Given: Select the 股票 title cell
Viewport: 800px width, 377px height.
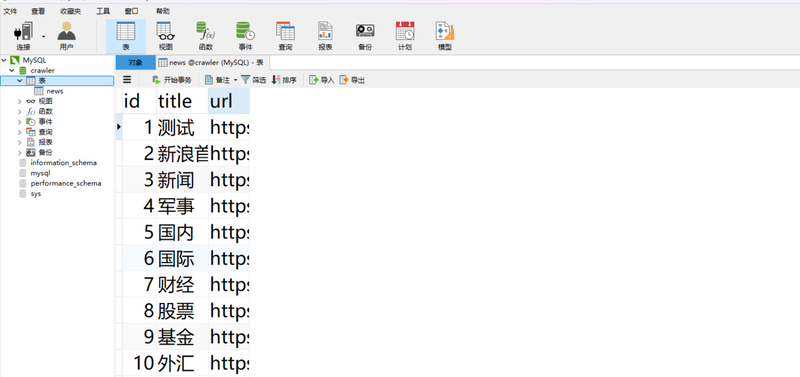Looking at the screenshot, I should click(x=182, y=311).
